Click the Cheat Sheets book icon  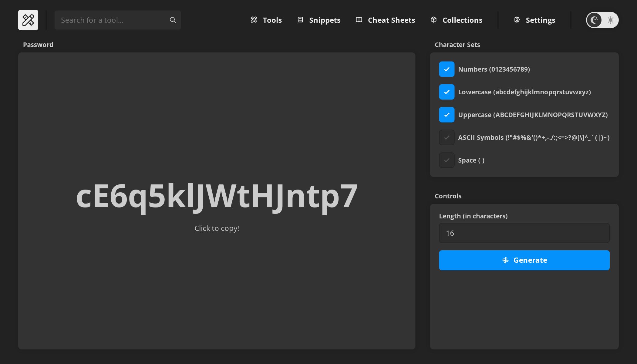(x=359, y=20)
